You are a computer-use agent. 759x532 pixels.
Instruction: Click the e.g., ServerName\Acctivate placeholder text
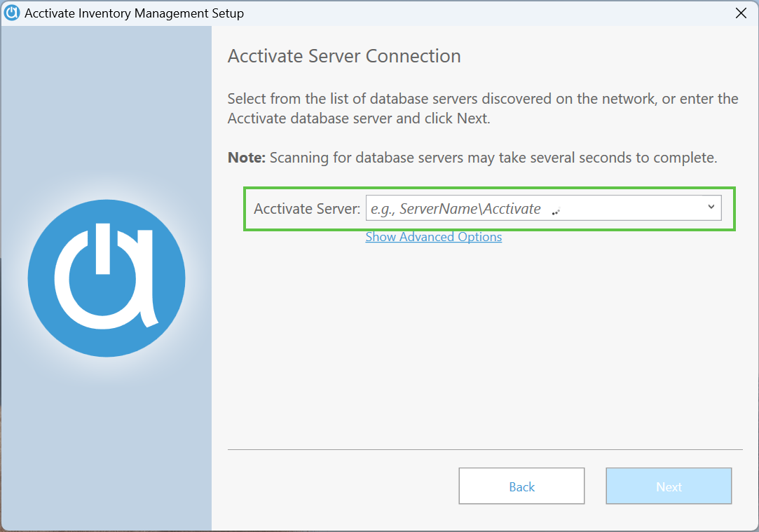[456, 208]
